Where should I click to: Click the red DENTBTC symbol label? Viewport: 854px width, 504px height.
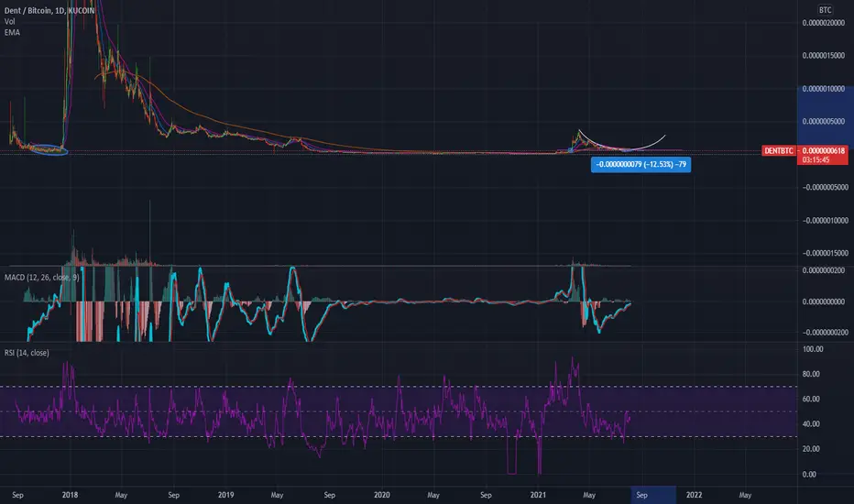click(779, 150)
